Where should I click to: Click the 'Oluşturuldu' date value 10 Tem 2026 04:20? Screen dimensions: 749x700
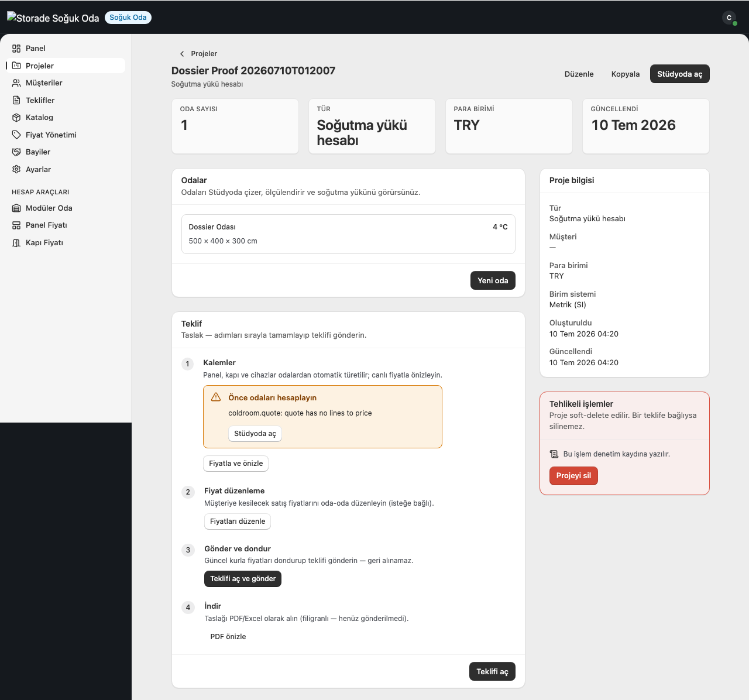[584, 334]
